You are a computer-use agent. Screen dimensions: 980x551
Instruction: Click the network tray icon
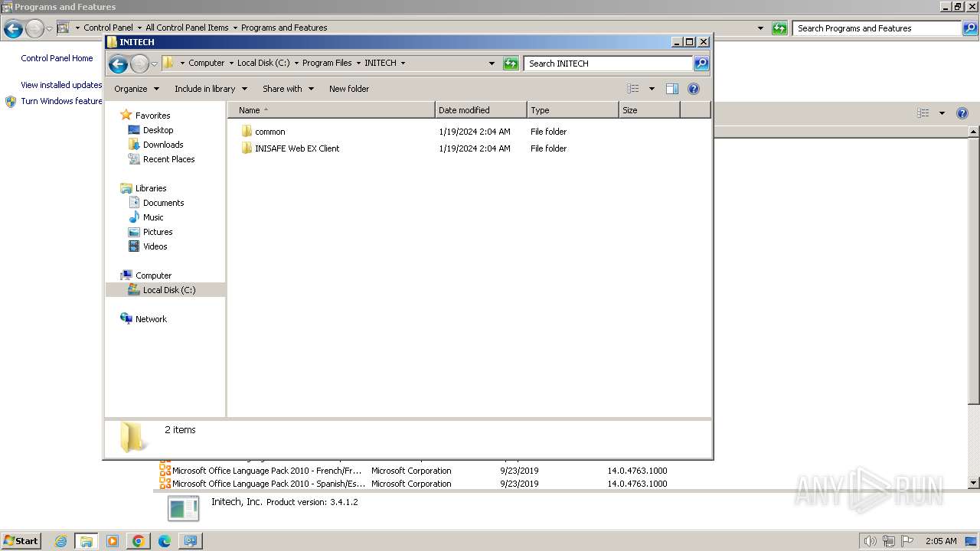pyautogui.click(x=889, y=541)
